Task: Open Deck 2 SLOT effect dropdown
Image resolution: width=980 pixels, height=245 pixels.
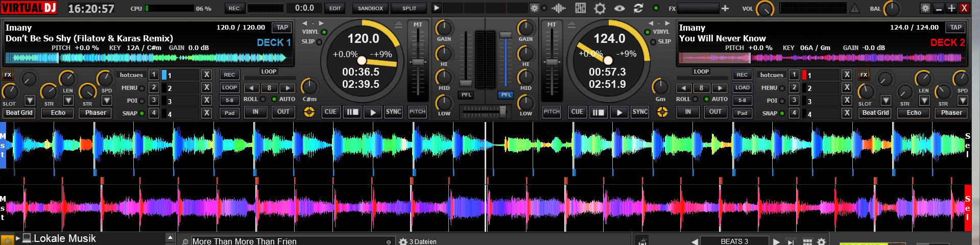Action: 886,101
